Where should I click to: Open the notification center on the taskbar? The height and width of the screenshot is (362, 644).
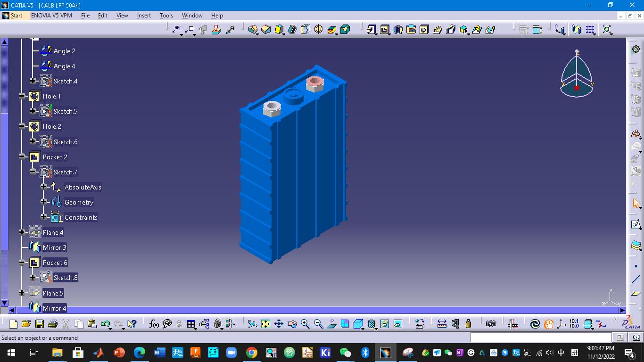click(629, 353)
